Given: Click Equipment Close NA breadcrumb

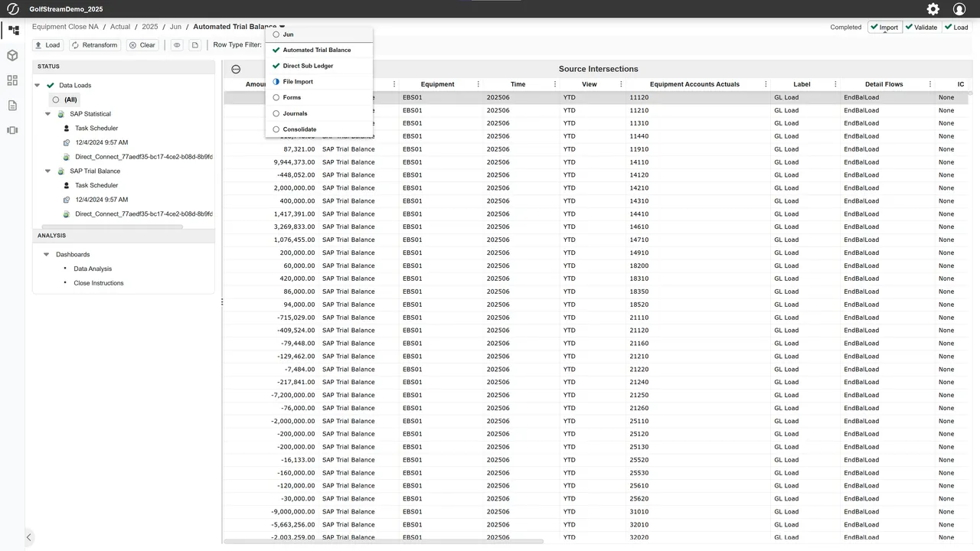Looking at the screenshot, I should 65,27.
